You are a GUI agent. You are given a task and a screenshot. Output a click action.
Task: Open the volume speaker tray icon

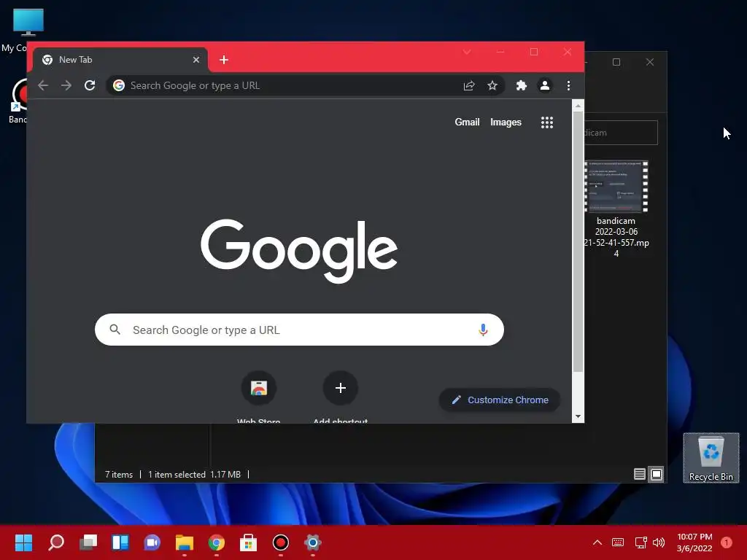coord(659,542)
